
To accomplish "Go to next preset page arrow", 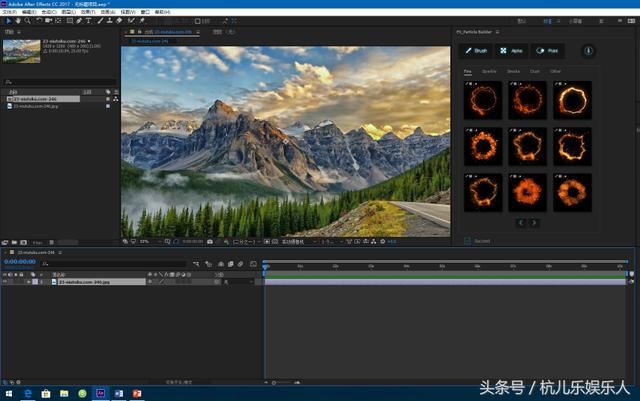I will pyautogui.click(x=535, y=223).
